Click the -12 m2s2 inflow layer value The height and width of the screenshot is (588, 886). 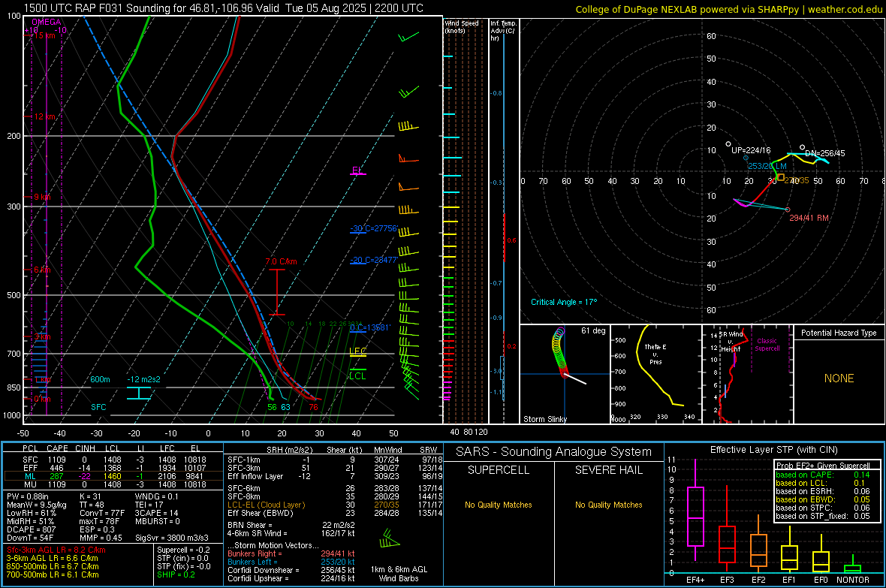tap(143, 379)
